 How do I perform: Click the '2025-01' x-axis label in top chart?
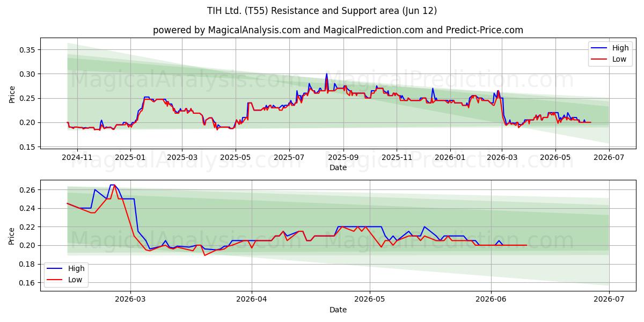(x=130, y=157)
